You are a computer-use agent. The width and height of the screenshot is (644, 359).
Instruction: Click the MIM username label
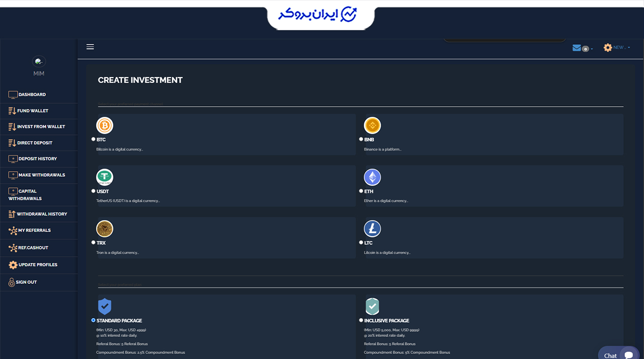(39, 74)
